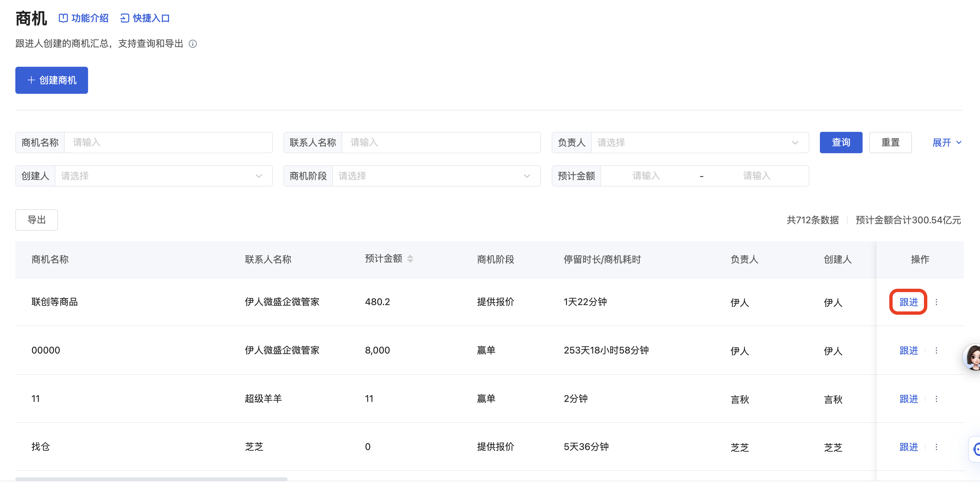The width and height of the screenshot is (980, 486).
Task: Click 跟进 for 联创等商品 row
Action: (x=909, y=302)
